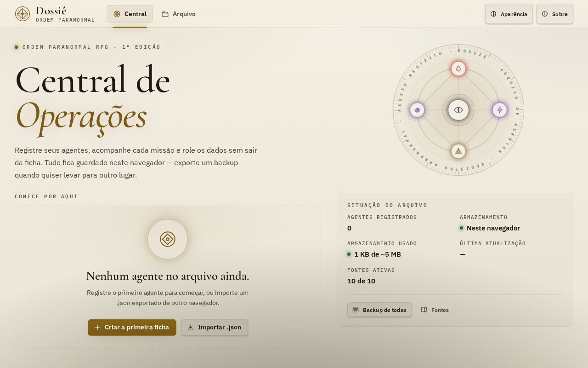
Task: Select the purple lightning bolt sigil
Action: (500, 110)
